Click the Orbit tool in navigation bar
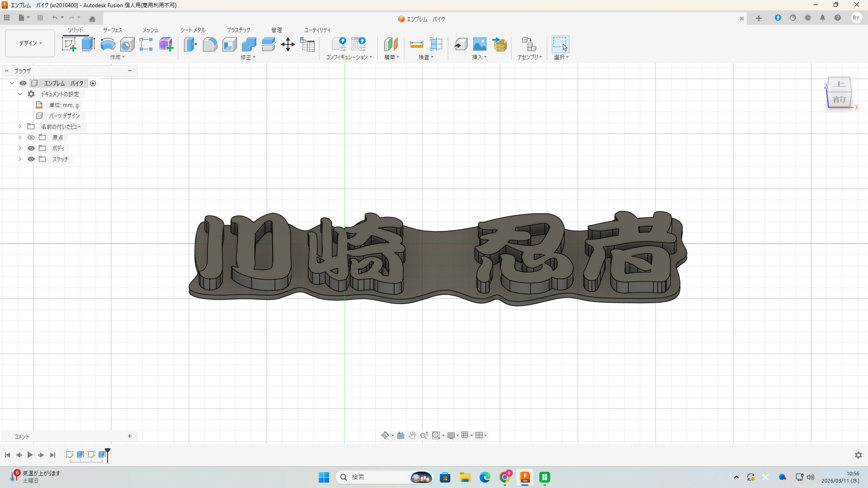Image resolution: width=868 pixels, height=488 pixels. [x=385, y=435]
